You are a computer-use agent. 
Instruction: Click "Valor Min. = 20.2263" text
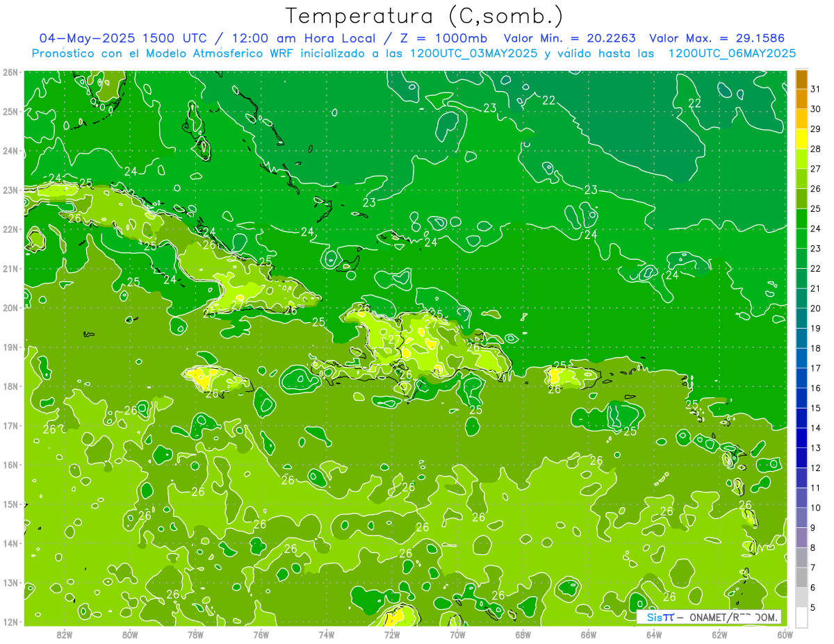(571, 38)
